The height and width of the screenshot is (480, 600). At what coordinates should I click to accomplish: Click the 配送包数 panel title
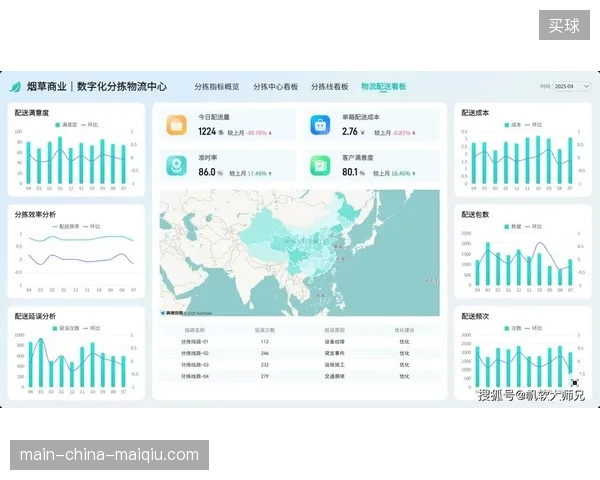(475, 215)
